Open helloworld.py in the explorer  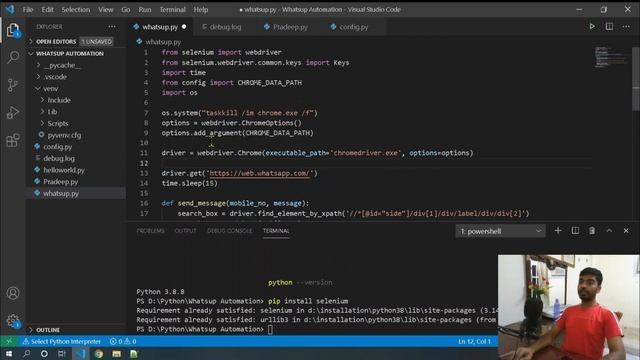(x=64, y=170)
